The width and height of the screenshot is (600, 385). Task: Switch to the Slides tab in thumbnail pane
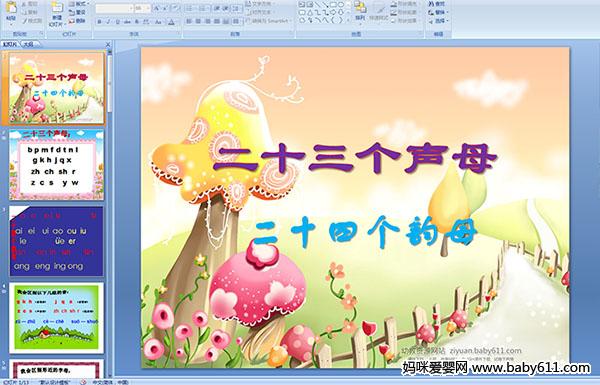click(x=10, y=44)
